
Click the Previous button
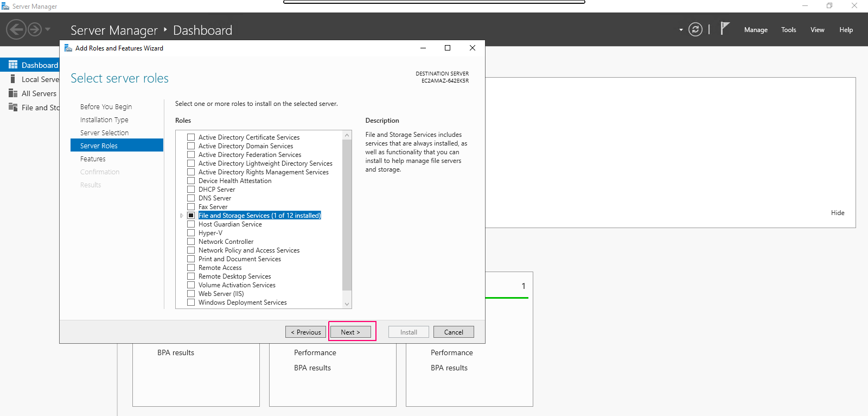click(306, 332)
